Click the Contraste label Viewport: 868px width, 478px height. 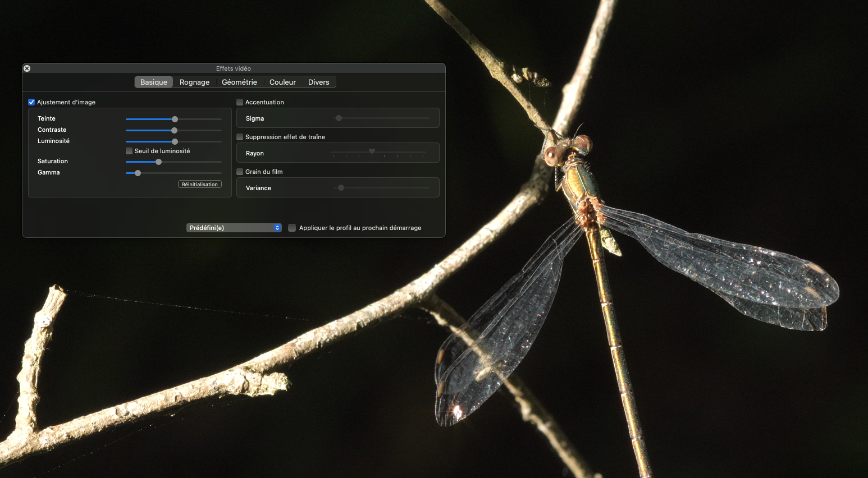[52, 130]
